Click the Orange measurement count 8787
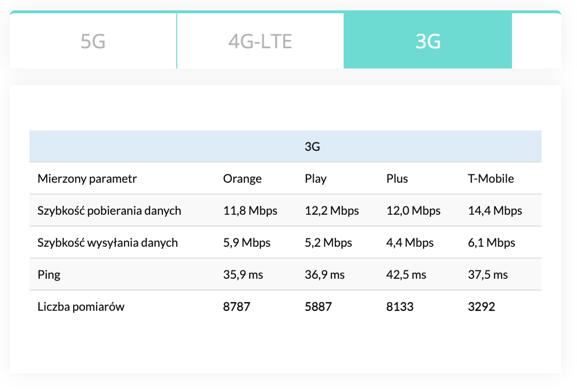 point(237,307)
